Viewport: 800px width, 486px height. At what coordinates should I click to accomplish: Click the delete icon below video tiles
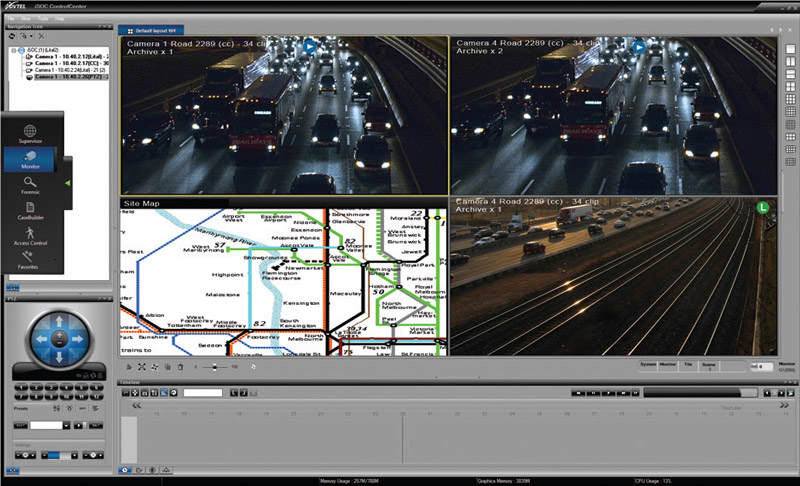click(x=180, y=367)
